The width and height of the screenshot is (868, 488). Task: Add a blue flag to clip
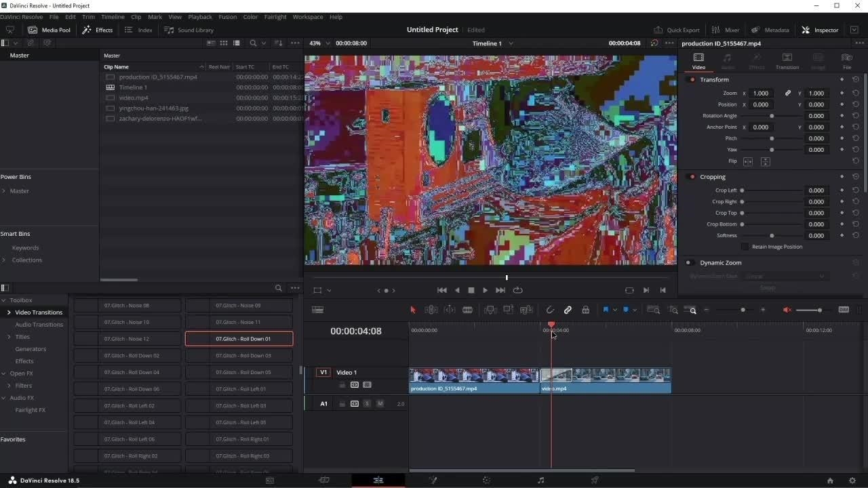point(606,310)
